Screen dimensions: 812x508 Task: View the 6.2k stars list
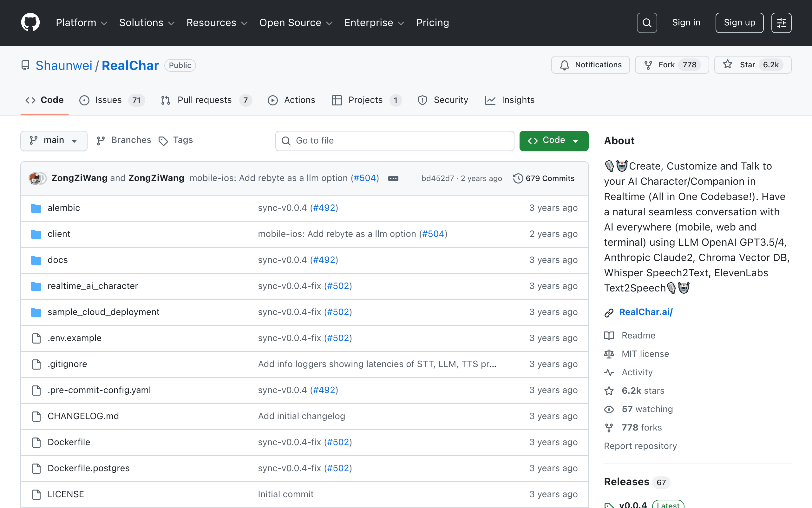643,391
